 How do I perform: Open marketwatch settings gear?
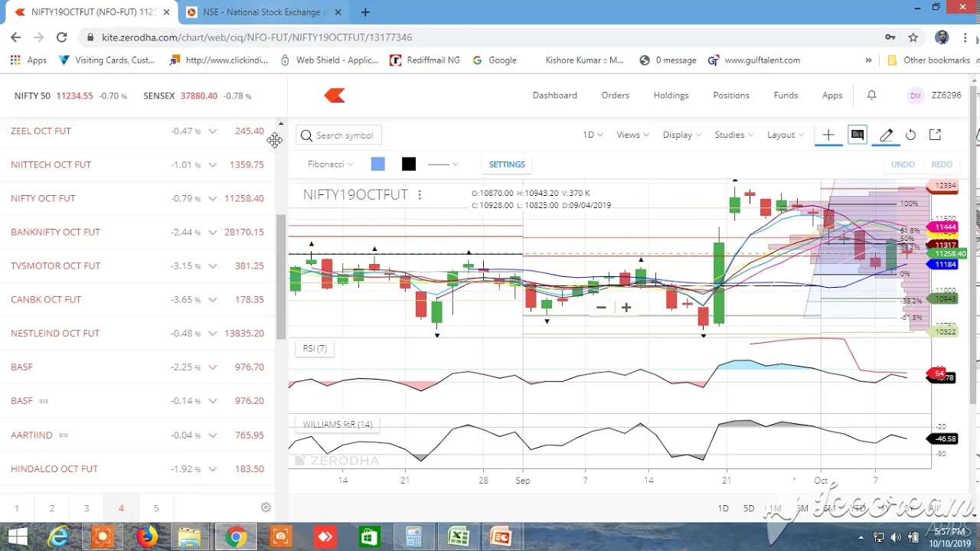266,507
